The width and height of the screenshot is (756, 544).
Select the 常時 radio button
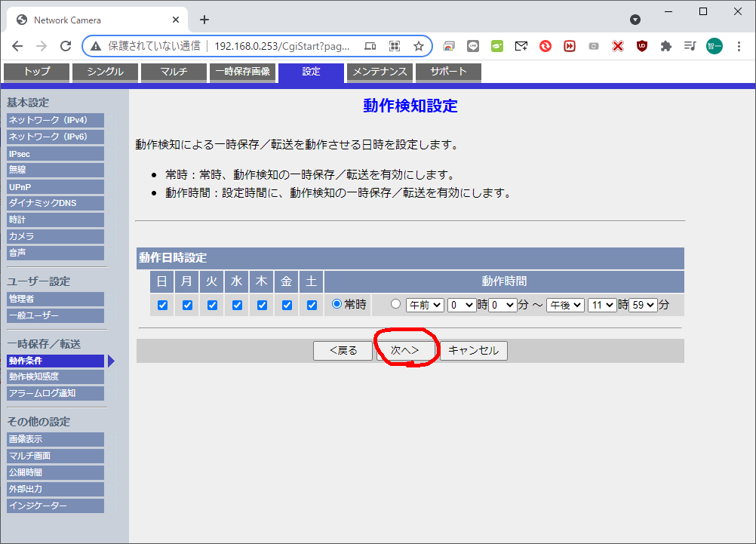tap(337, 304)
